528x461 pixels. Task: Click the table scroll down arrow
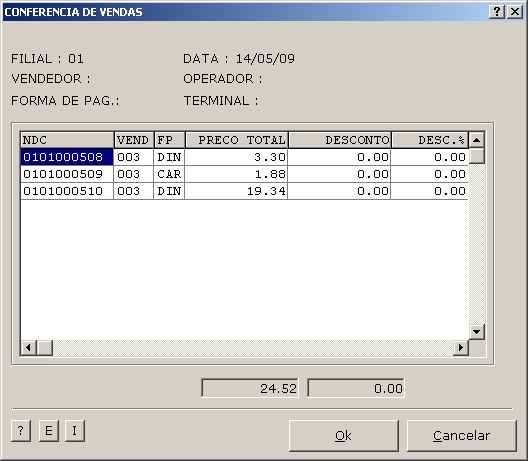click(x=476, y=332)
